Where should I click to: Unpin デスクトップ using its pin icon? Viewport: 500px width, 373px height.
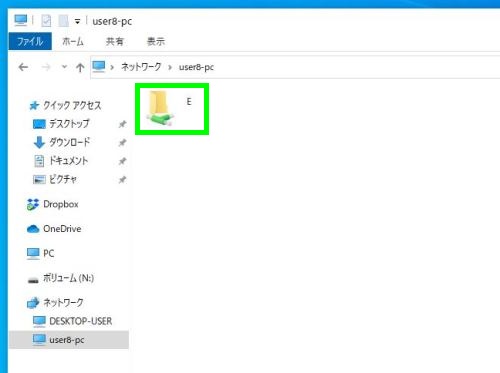122,124
